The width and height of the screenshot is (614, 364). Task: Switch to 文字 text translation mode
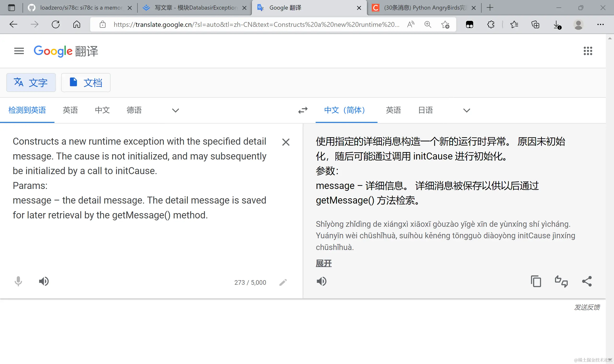tap(31, 83)
